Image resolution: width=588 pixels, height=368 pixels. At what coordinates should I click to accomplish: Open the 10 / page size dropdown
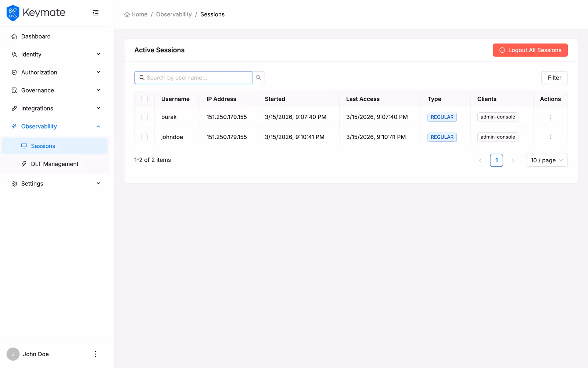[546, 160]
